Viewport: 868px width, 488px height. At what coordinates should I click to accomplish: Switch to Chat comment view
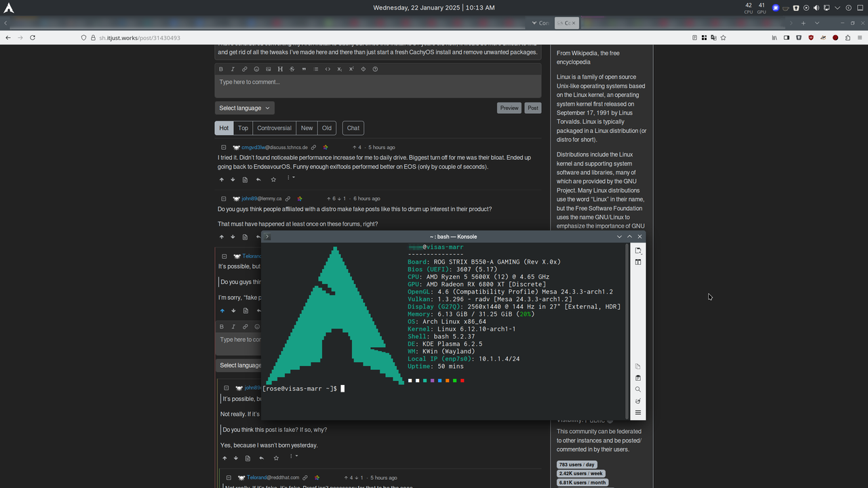click(353, 127)
